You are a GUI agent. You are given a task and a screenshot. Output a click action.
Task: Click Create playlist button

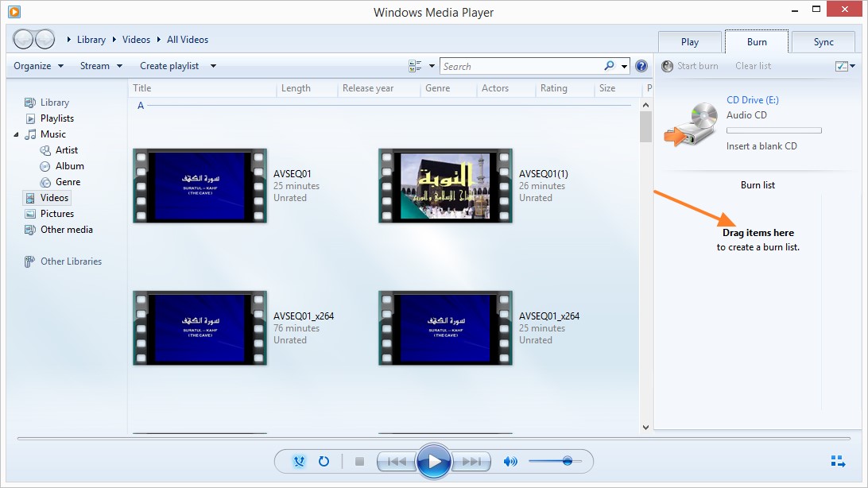click(x=169, y=66)
